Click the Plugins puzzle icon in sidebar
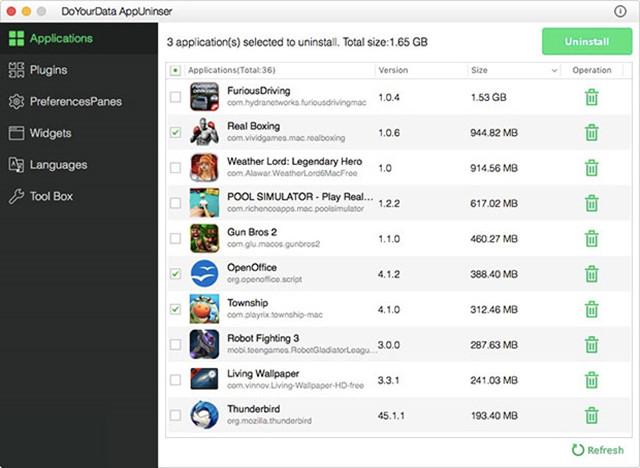The width and height of the screenshot is (640, 468). point(16,70)
